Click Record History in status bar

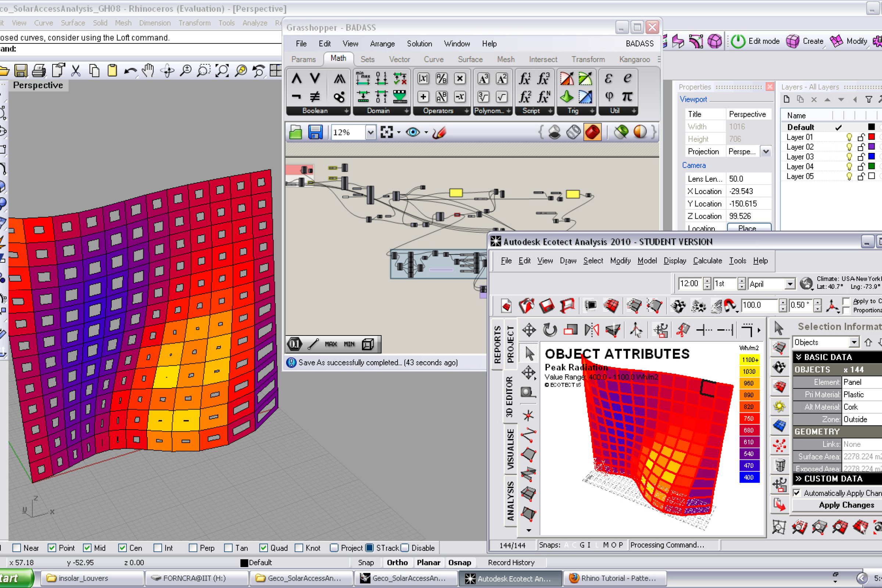point(511,563)
